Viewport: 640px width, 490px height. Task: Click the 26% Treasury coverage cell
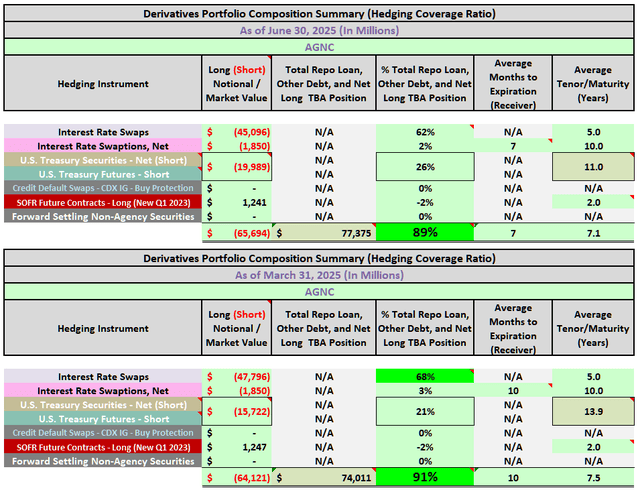click(x=425, y=167)
